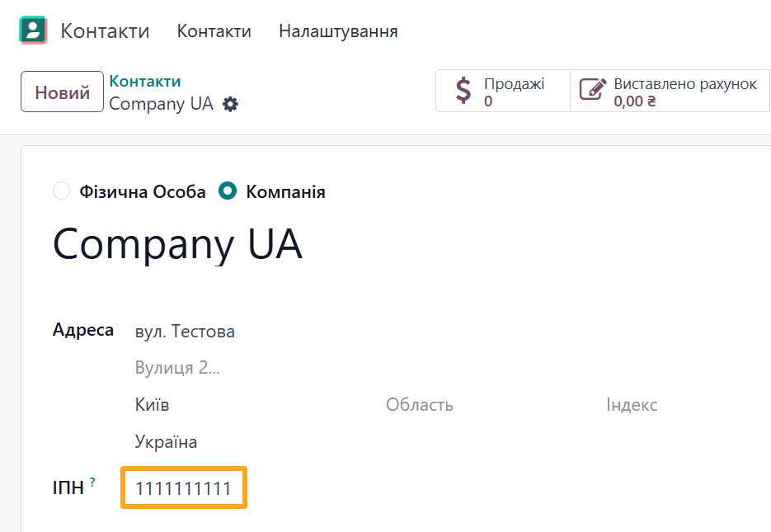The height and width of the screenshot is (532, 771).
Task: Open the gear icon beside Company UA
Action: point(230,104)
